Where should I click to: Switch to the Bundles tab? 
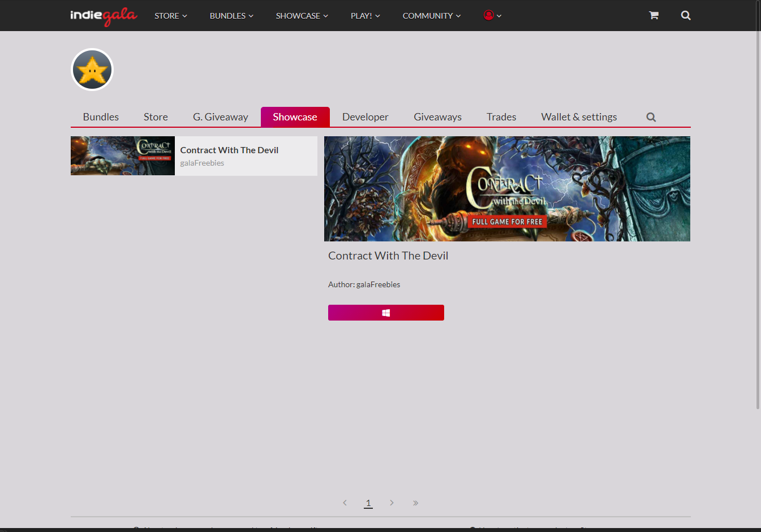pyautogui.click(x=101, y=117)
